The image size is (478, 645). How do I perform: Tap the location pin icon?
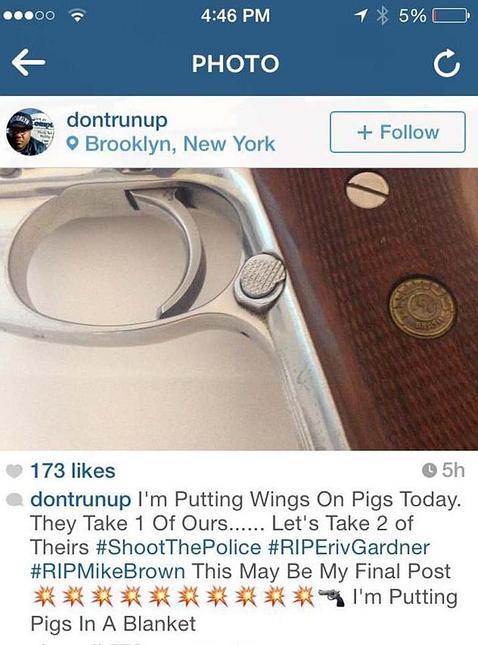(x=73, y=144)
